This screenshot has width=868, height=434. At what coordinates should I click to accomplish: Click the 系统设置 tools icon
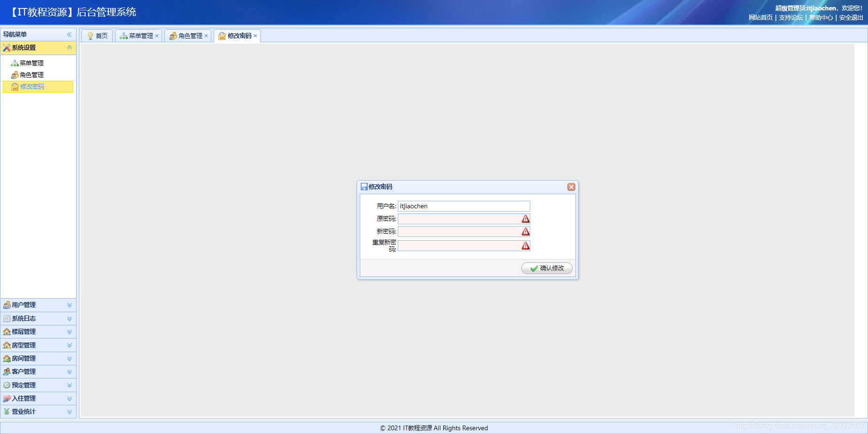point(7,47)
